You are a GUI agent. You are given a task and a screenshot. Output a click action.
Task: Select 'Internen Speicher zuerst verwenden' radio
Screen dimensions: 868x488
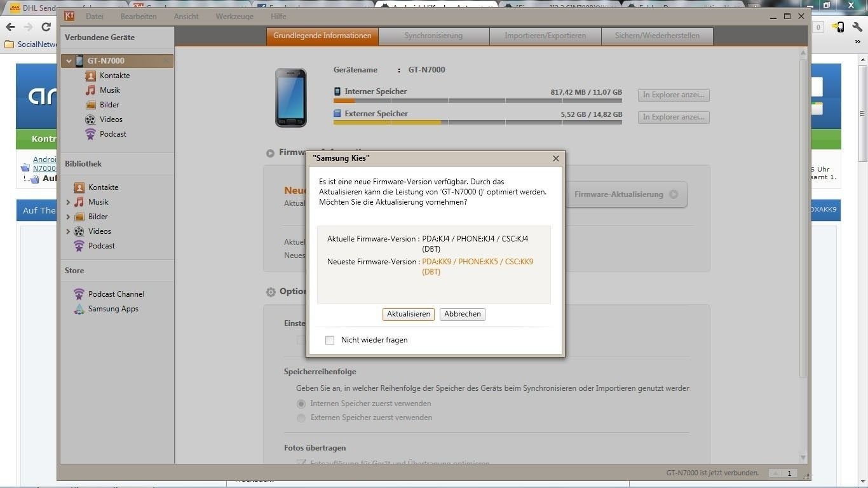coord(301,403)
